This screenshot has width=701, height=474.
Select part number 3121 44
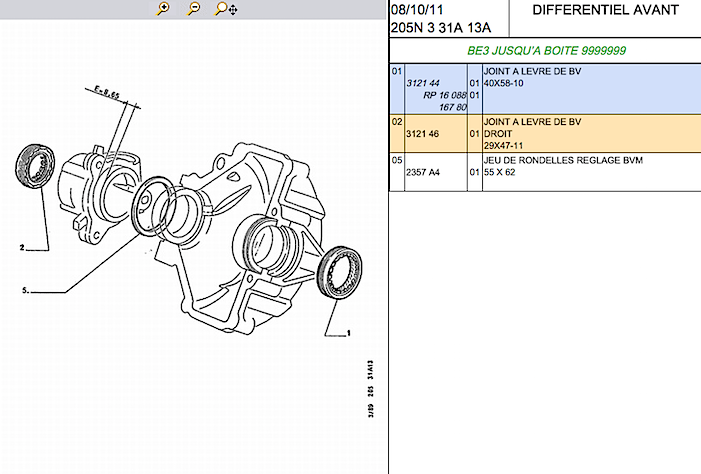tap(423, 83)
